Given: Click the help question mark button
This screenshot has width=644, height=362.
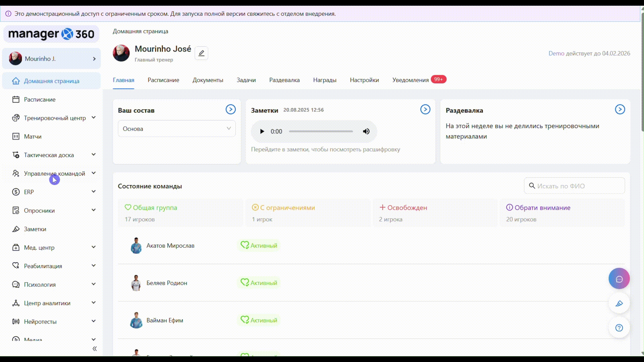Looking at the screenshot, I should (619, 328).
